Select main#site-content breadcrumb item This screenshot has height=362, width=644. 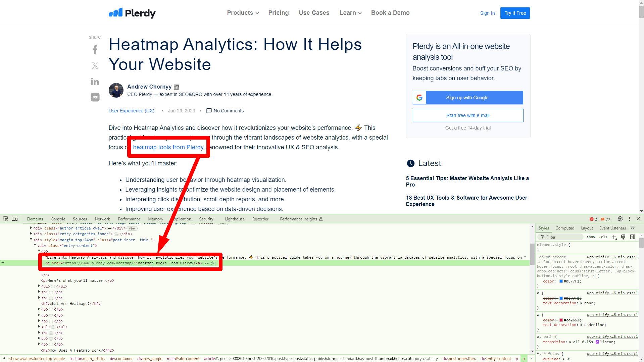pyautogui.click(x=183, y=359)
